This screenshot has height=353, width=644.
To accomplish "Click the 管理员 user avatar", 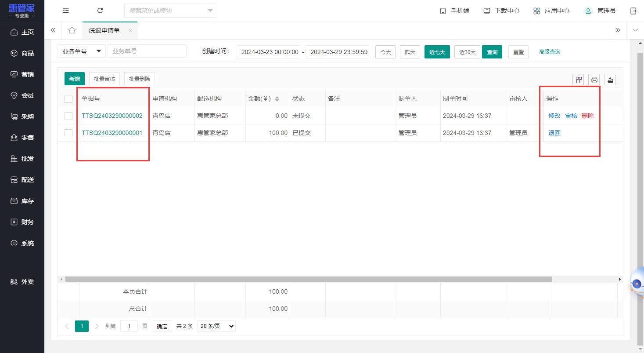I will tap(588, 11).
